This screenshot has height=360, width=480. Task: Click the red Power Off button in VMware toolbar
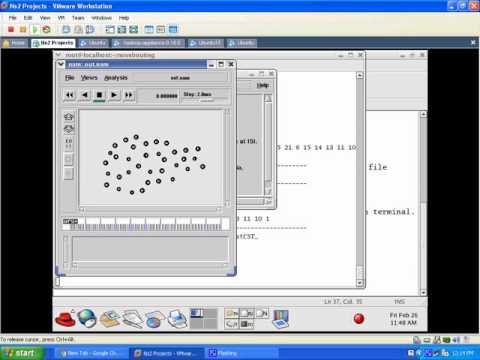[x=11, y=30]
